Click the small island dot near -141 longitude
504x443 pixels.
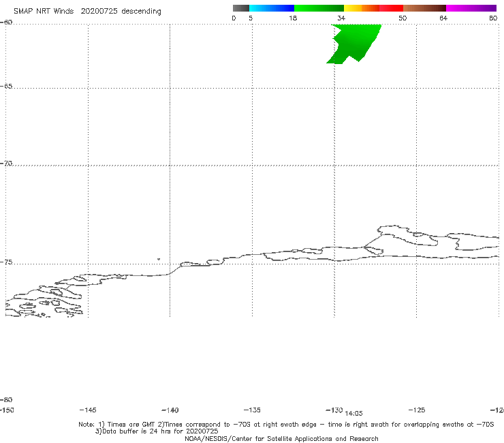[x=159, y=259]
